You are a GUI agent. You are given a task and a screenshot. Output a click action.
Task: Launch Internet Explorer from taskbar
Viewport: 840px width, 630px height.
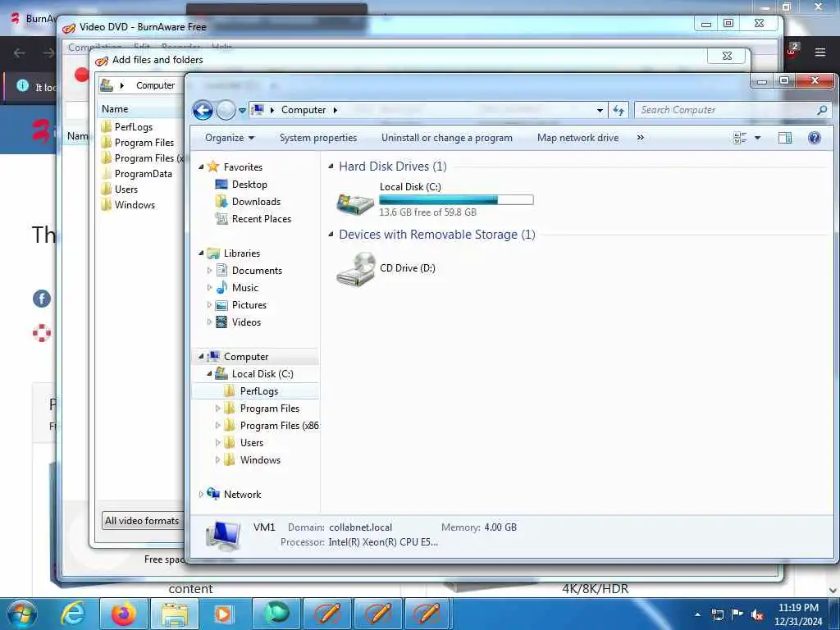72,614
